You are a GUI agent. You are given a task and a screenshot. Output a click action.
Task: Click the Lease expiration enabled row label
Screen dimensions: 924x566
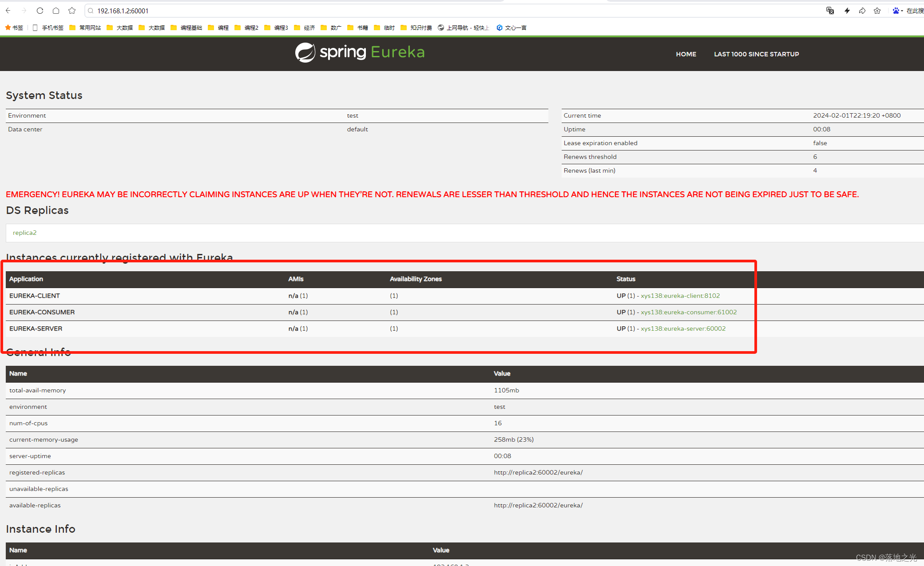[x=600, y=143]
